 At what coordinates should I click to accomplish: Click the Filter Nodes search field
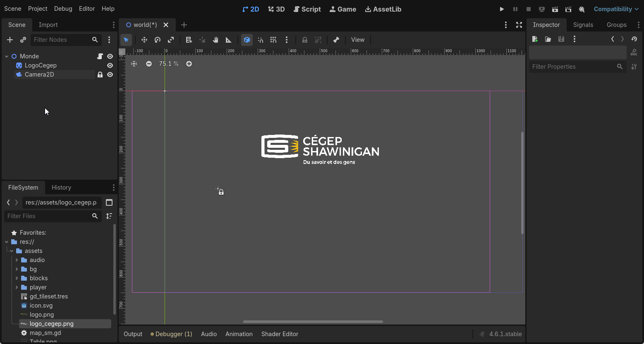point(66,40)
